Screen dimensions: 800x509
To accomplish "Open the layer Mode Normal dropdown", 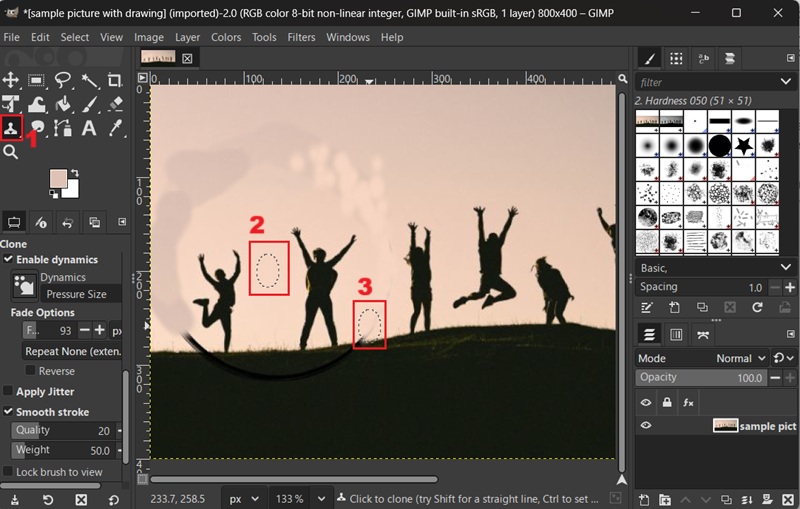I will (741, 359).
